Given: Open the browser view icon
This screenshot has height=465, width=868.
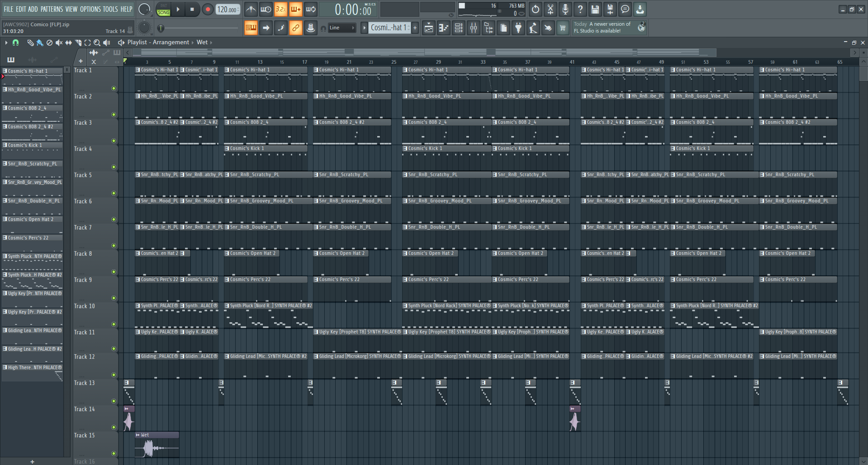Looking at the screenshot, I should point(489,28).
